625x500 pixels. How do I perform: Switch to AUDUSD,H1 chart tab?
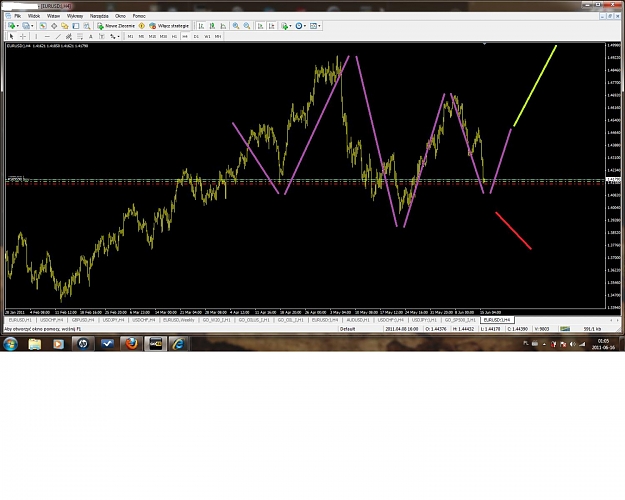point(358,320)
